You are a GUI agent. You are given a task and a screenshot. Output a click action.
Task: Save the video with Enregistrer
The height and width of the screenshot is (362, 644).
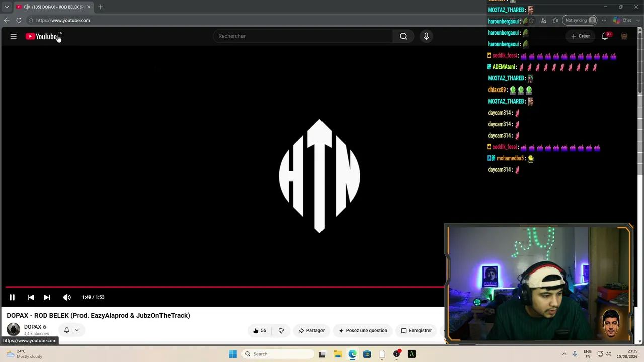pos(417,330)
